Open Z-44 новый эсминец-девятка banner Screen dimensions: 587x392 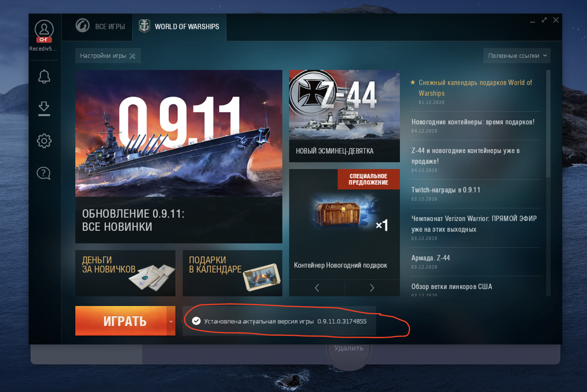tap(344, 116)
